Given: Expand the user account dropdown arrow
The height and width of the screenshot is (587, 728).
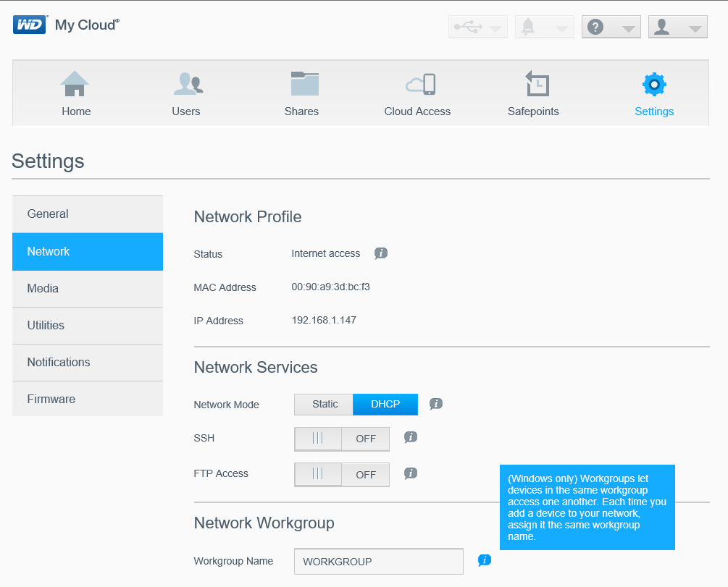Looking at the screenshot, I should 695,29.
